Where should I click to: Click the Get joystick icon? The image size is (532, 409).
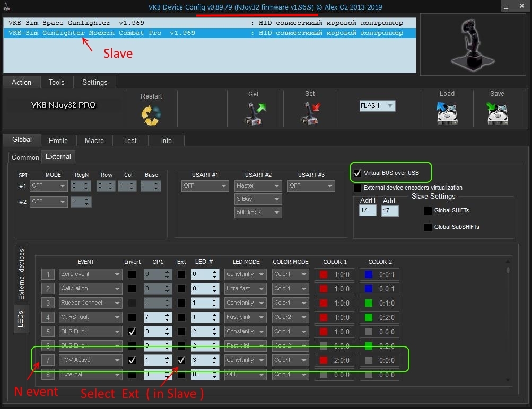click(x=254, y=113)
